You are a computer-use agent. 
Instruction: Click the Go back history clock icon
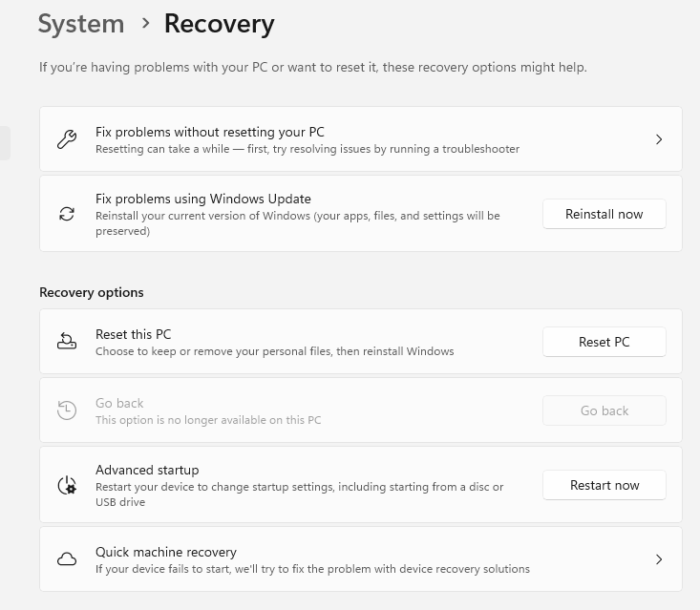[x=67, y=410]
